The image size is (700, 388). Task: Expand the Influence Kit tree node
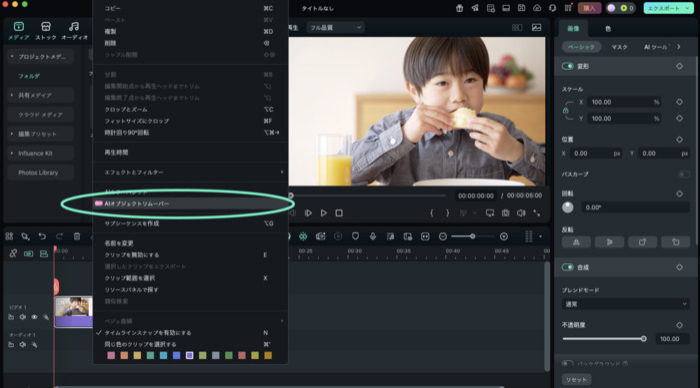point(12,153)
